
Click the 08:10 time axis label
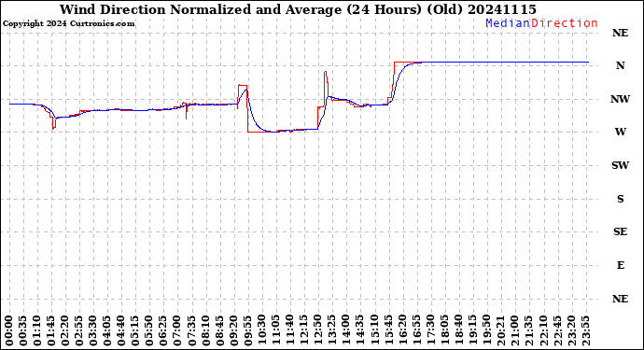tap(205, 331)
